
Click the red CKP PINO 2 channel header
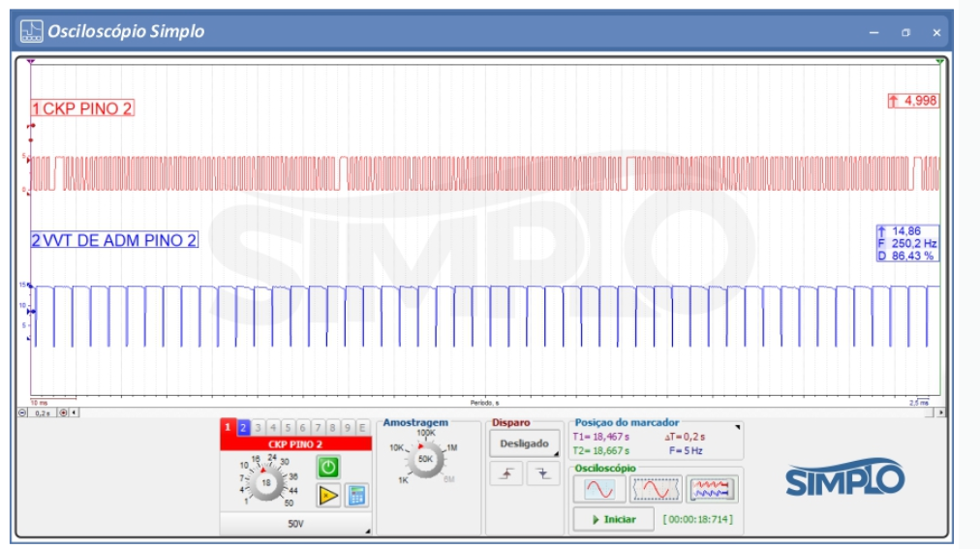click(295, 444)
